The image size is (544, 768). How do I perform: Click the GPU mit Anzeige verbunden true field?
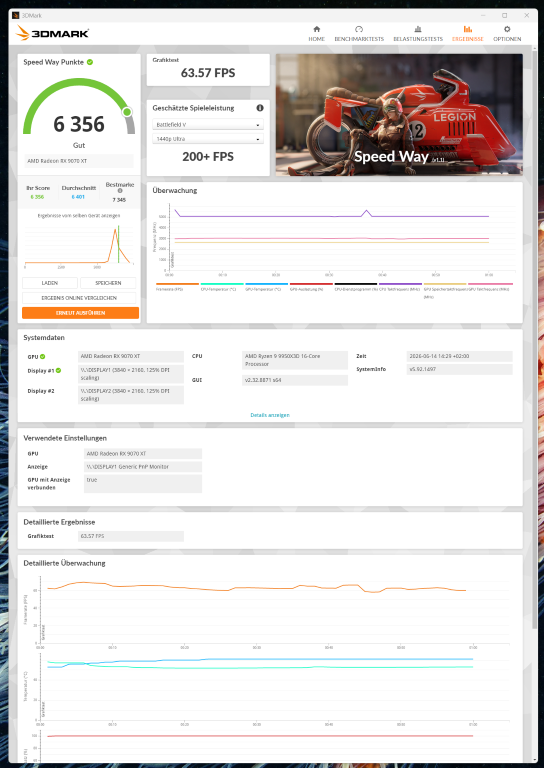(x=143, y=483)
